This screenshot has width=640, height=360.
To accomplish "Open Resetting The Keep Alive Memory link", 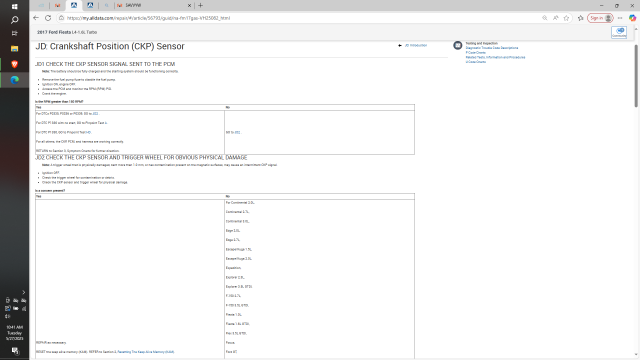I will (146, 352).
